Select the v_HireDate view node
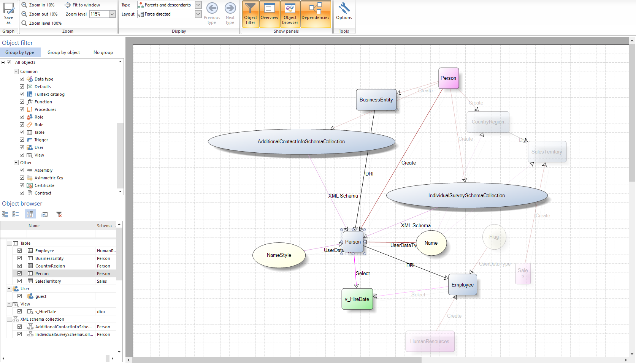Viewport: 636px width, 364px height. click(357, 299)
